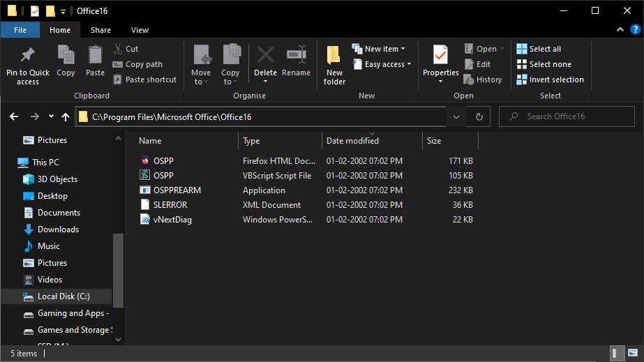Switch to the Share ribbon tab
The width and height of the screenshot is (644, 362).
click(x=100, y=30)
